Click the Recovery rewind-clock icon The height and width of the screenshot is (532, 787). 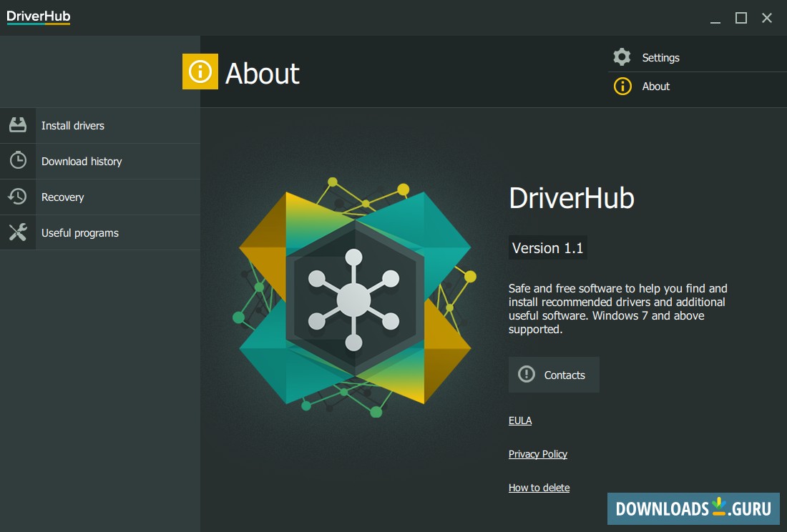tap(18, 197)
